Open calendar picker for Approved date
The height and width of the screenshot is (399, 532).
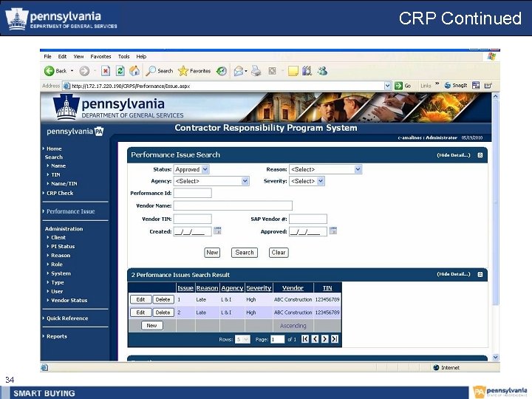click(333, 231)
